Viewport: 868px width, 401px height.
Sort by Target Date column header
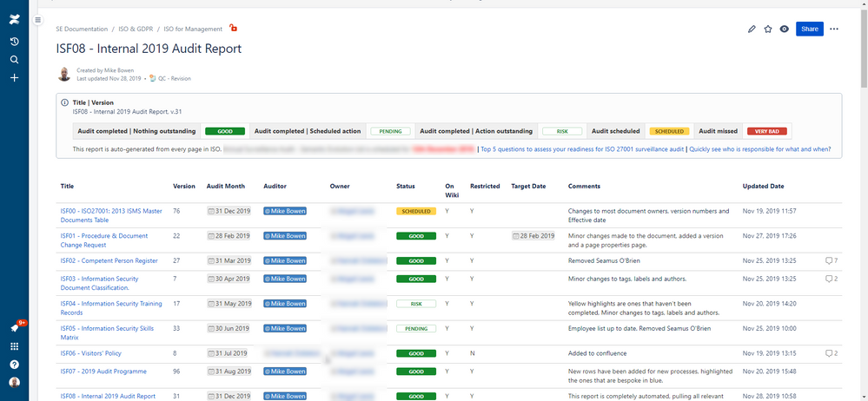pyautogui.click(x=528, y=187)
